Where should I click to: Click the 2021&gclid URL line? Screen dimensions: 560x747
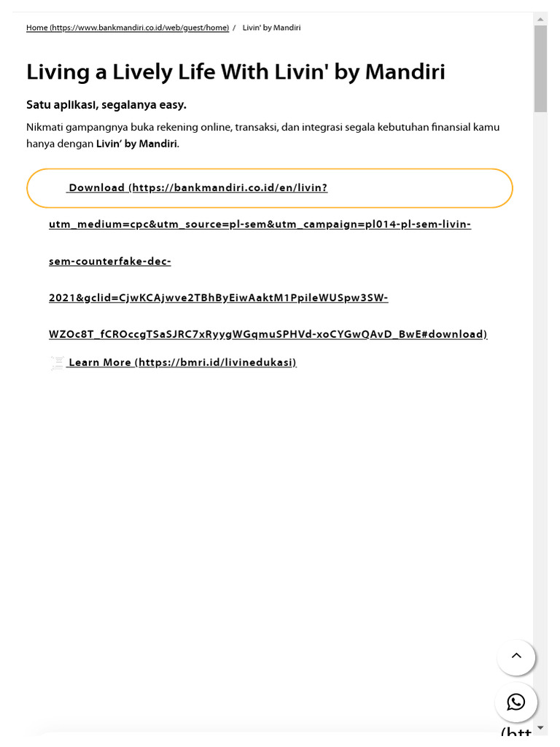pos(219,298)
